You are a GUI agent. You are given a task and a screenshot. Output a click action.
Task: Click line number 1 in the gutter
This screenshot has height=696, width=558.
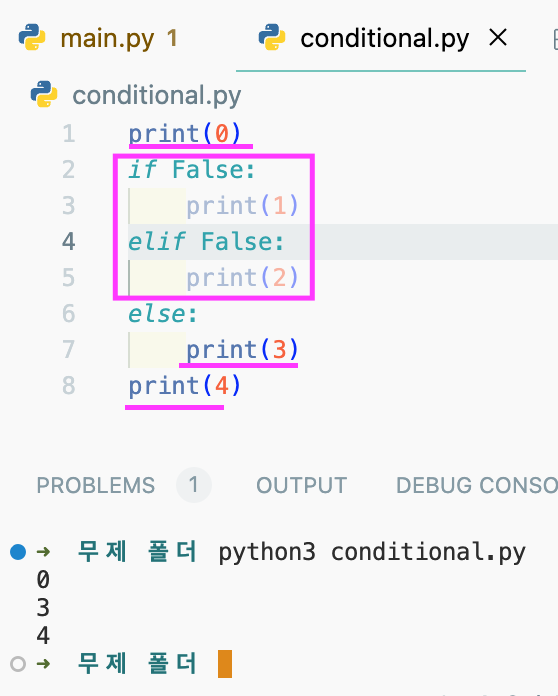coord(69,134)
